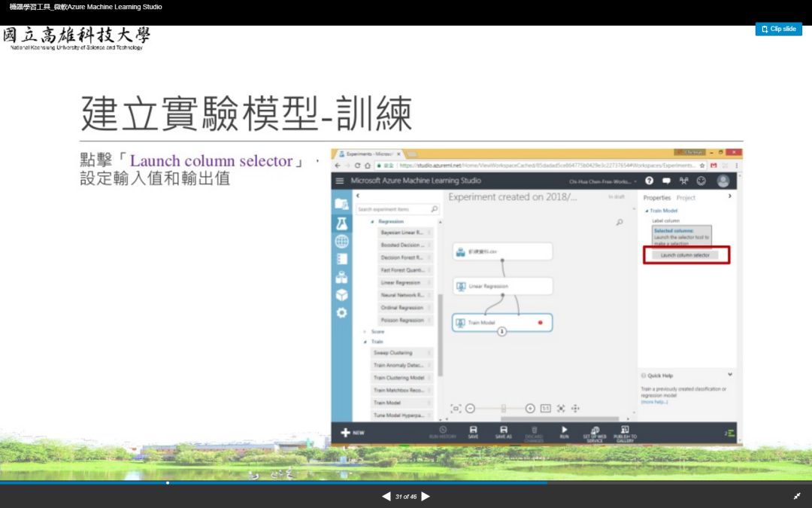This screenshot has height=508, width=812.
Task: Toggle fullscreen mode in viewer
Action: coord(797,497)
